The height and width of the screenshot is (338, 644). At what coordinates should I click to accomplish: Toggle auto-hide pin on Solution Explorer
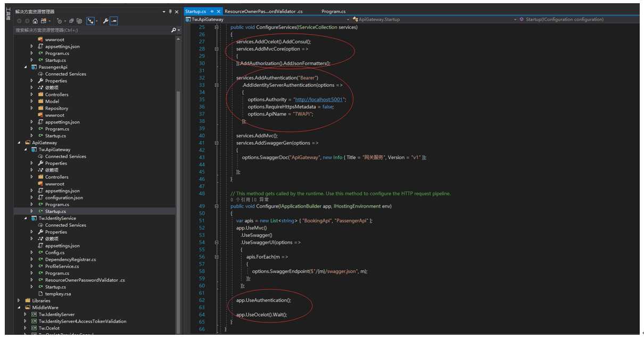170,11
